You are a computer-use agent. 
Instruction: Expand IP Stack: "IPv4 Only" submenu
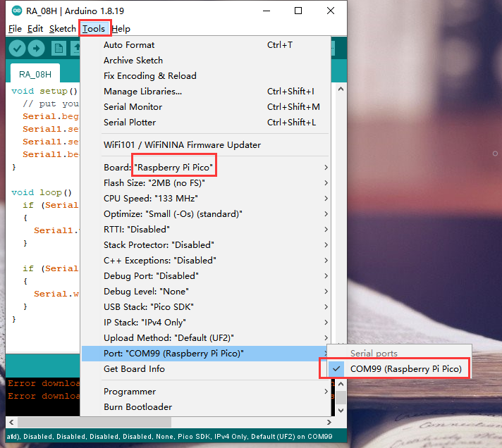tap(206, 323)
